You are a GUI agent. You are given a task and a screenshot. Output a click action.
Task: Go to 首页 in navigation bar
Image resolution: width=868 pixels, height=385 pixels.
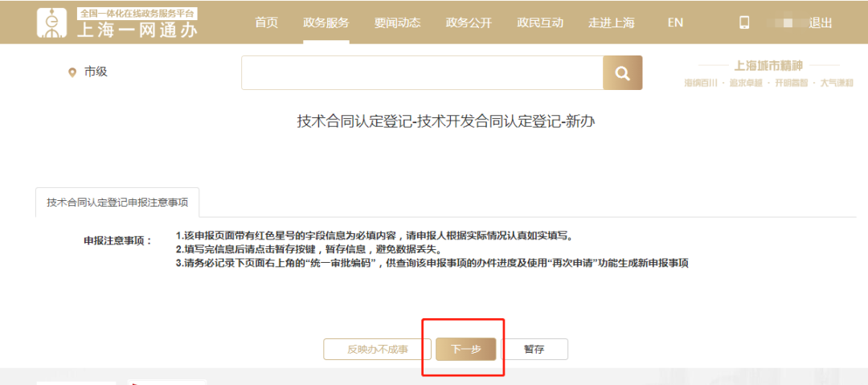(x=266, y=23)
